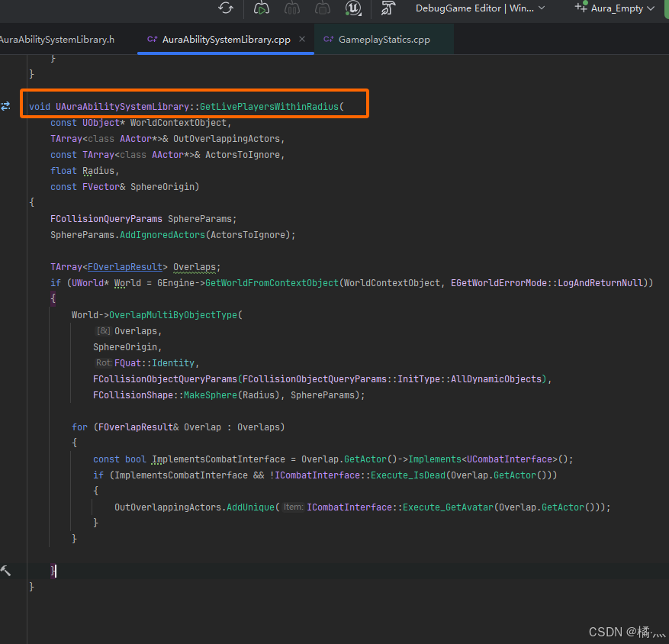Click the Item: inlay hint in AddUnique
This screenshot has height=644, width=669.
pos(294,507)
